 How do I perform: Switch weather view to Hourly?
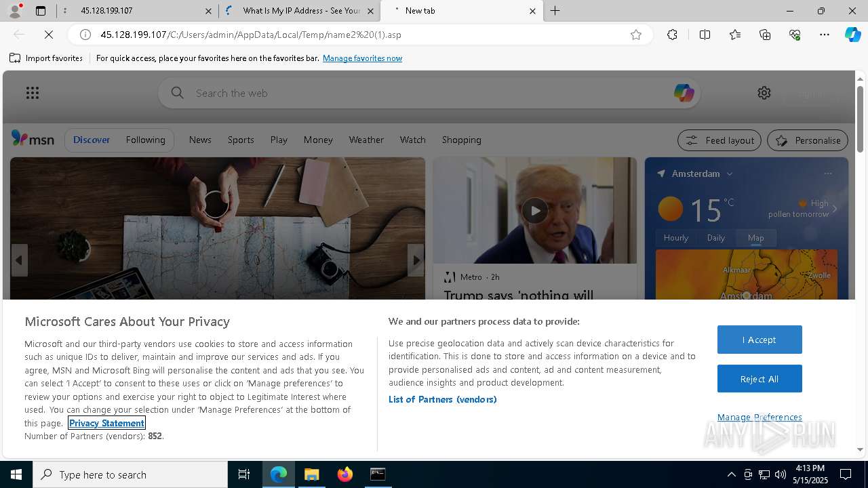pos(675,238)
